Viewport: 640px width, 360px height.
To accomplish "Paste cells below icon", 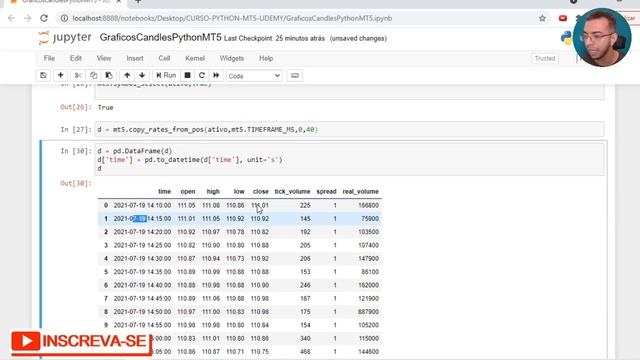I will (109, 76).
